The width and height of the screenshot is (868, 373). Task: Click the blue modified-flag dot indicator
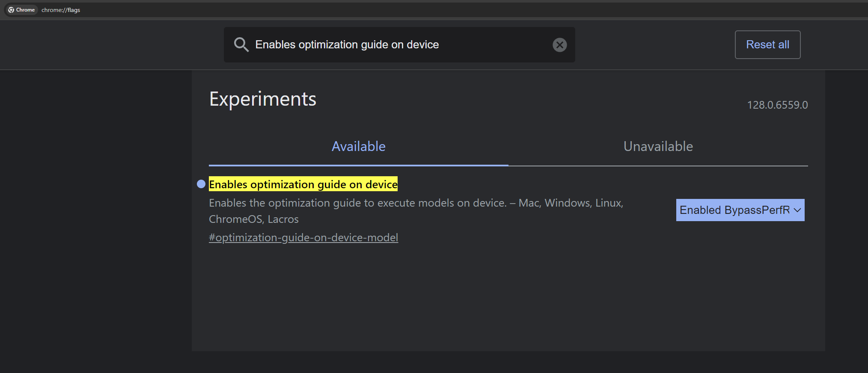[201, 184]
